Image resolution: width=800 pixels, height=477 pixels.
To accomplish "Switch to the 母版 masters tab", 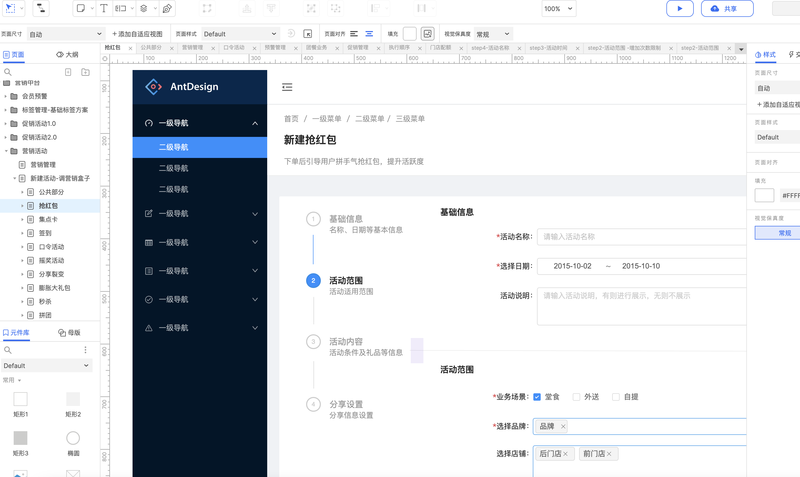I will click(69, 333).
